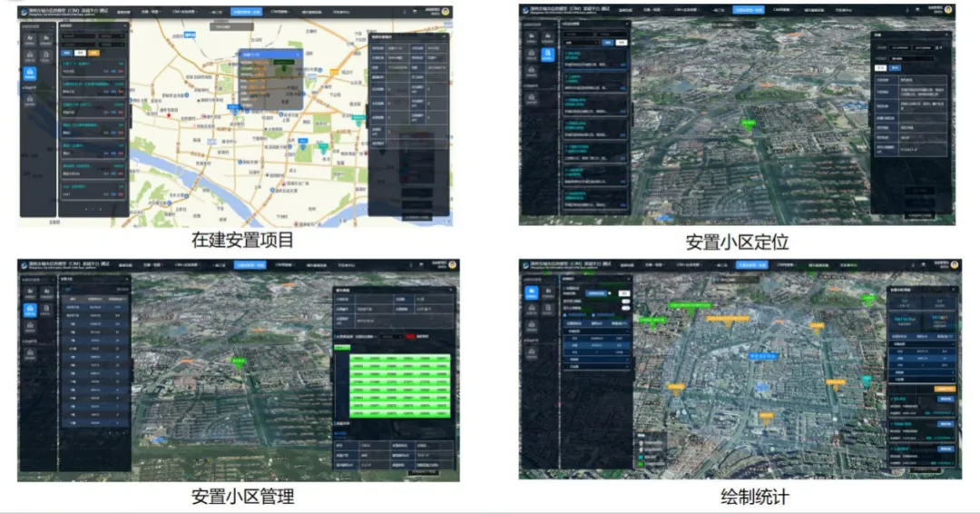The image size is (980, 514).
Task: Click the user avatar in top-left screenshot header
Action: tap(446, 13)
